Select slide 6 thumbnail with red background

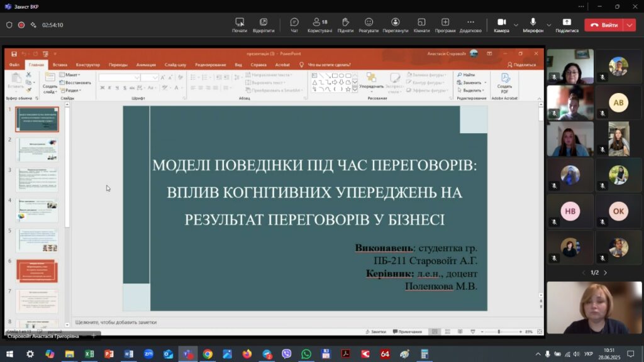[x=37, y=271]
